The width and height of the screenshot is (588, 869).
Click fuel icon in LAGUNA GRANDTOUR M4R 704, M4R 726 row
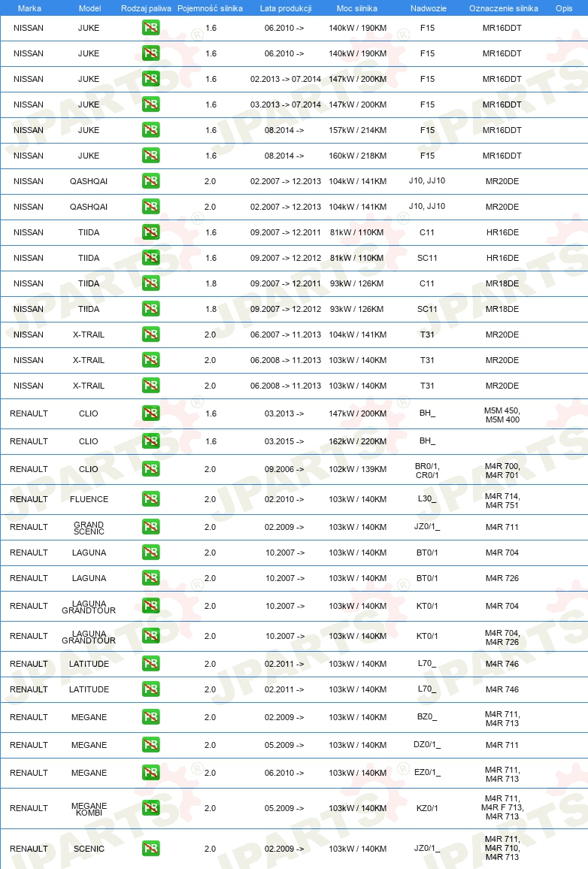(x=150, y=635)
